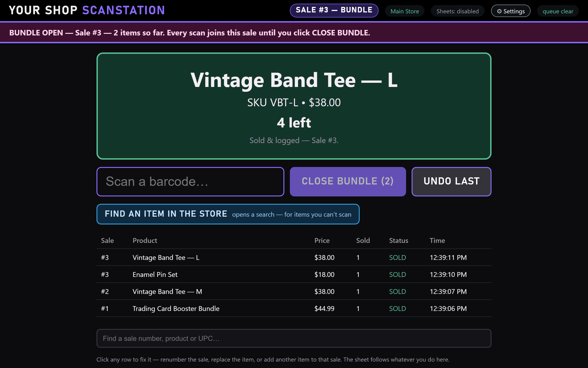Open the Vintage Band Tee — M row
Viewport: 588px width, 368px height.
(x=294, y=291)
